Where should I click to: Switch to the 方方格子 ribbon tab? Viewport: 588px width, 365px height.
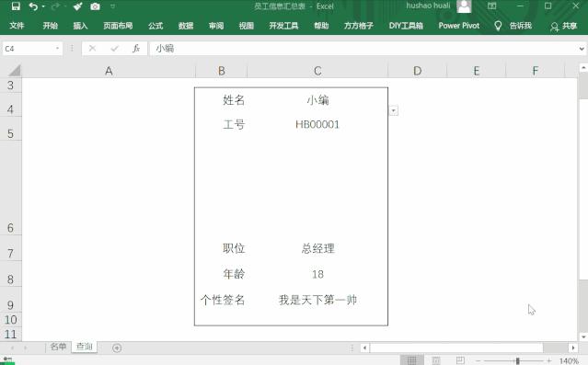(359, 26)
